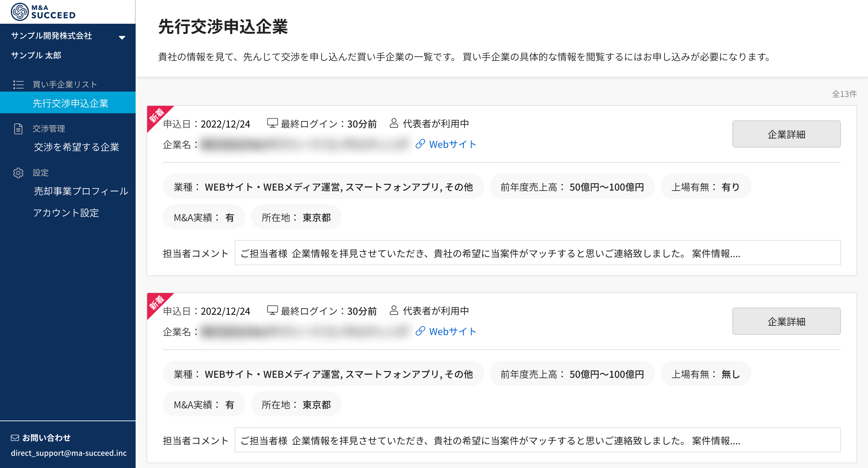The width and height of the screenshot is (868, 468).
Task: Click second card's representative user icon
Action: point(394,310)
